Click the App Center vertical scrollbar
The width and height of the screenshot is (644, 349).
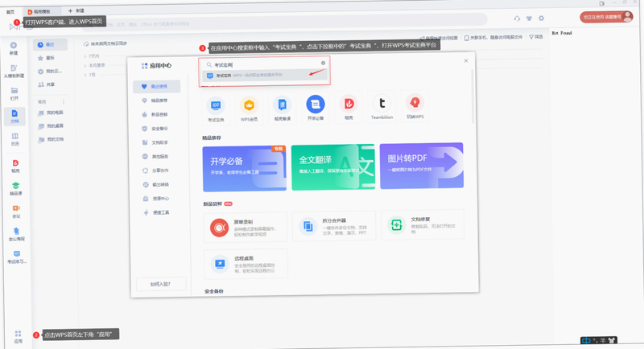[x=473, y=96]
